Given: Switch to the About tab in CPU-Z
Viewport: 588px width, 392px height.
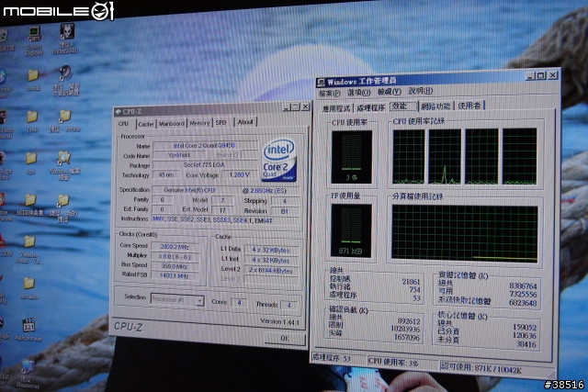Looking at the screenshot, I should pos(245,122).
